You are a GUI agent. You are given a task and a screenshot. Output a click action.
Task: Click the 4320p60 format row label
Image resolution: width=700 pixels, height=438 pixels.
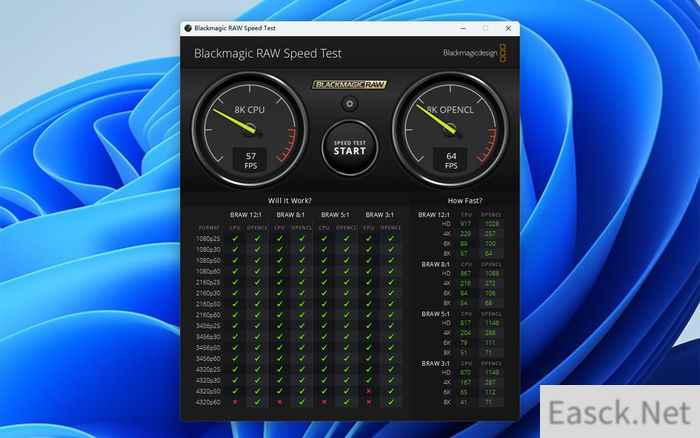(x=208, y=403)
